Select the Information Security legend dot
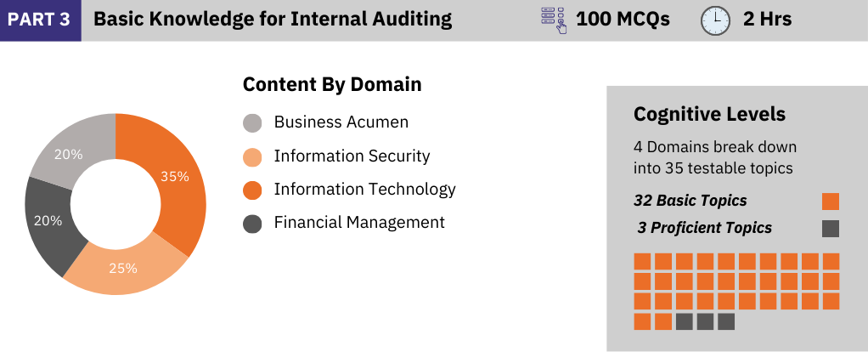 [x=252, y=157]
